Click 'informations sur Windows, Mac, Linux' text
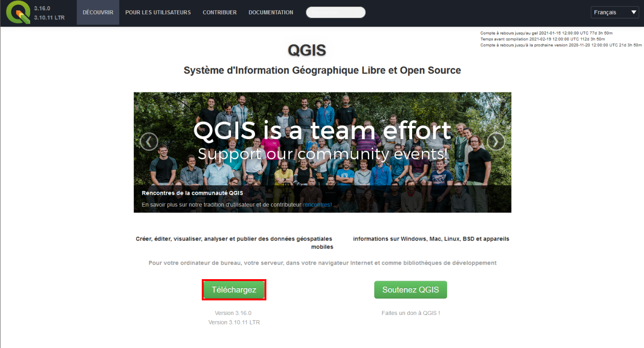Screen dimensions: 644x348 [x=431, y=239]
